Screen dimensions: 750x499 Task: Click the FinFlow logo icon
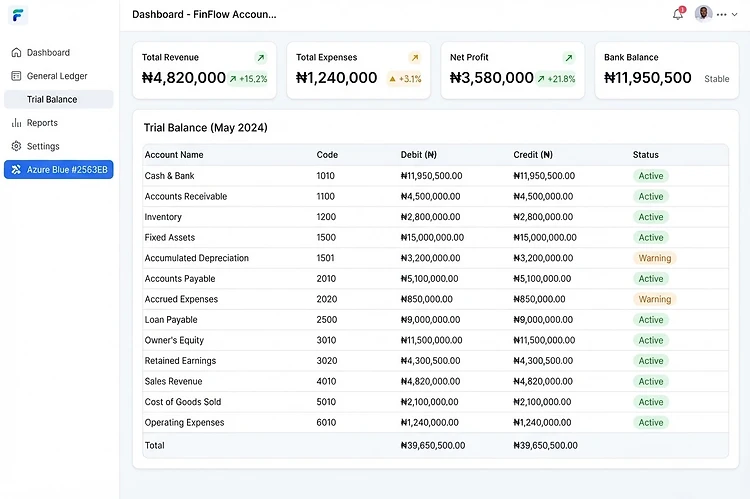click(x=18, y=15)
